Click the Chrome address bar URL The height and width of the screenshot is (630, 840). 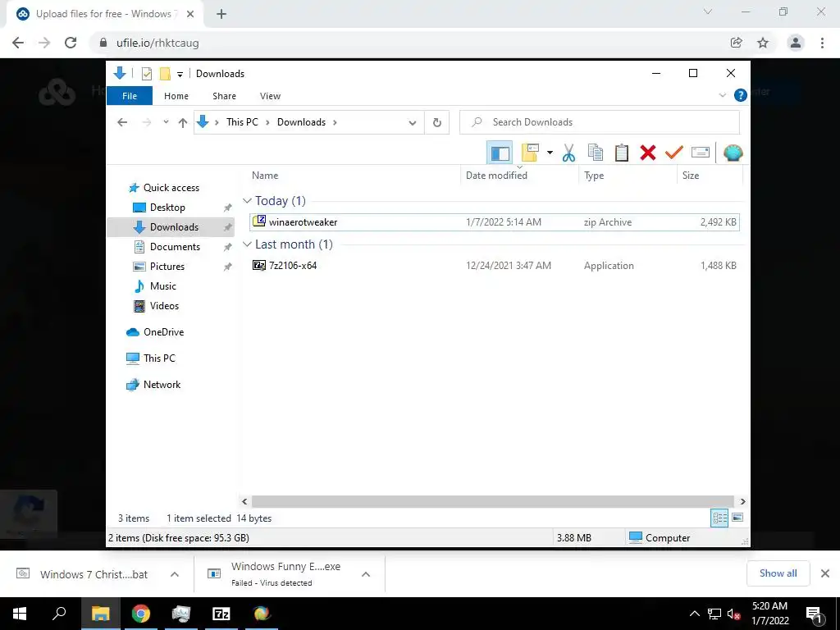[157, 43]
